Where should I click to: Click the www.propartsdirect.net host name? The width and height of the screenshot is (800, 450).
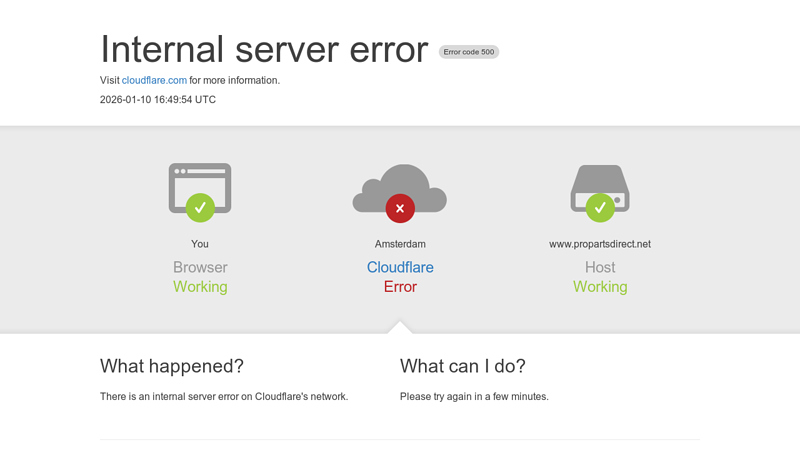(600, 244)
